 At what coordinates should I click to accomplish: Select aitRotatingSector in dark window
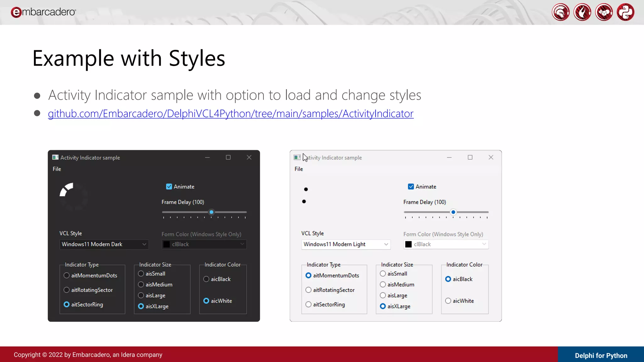pos(88,290)
